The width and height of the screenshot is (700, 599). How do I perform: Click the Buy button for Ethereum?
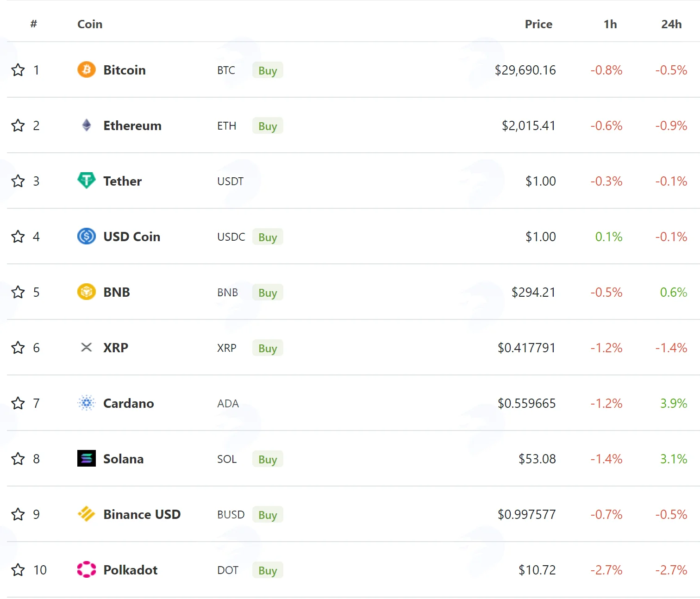pos(268,126)
